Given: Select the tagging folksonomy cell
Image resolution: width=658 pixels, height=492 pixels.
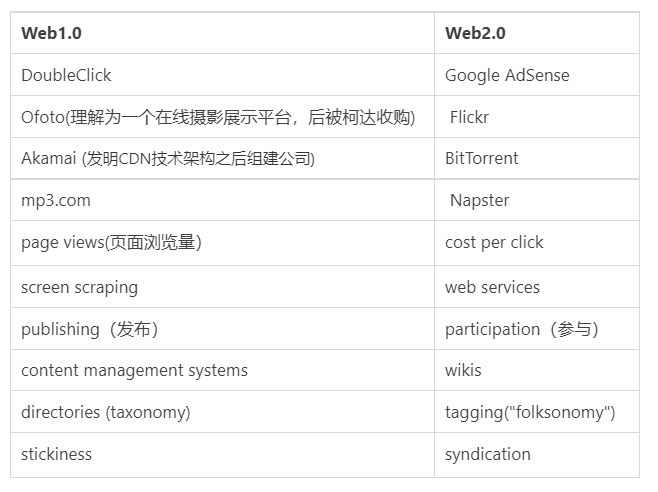Looking at the screenshot, I should [x=530, y=412].
